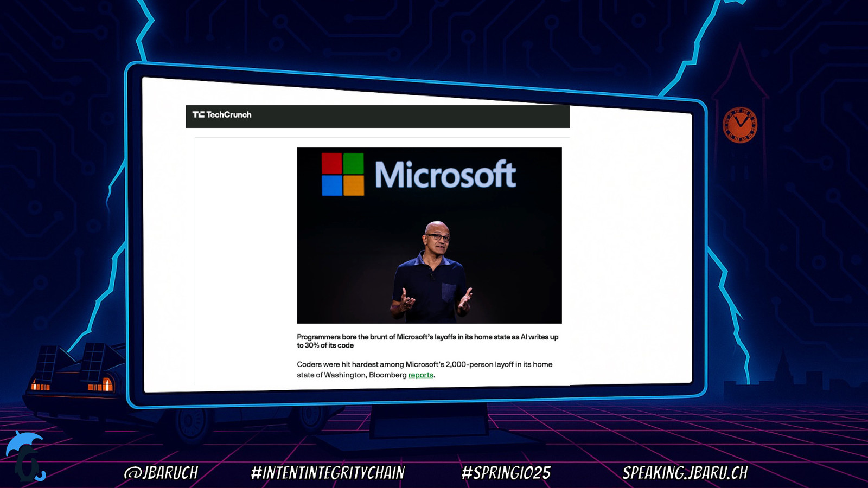Click the blue umbrella logo icon
868x488 pixels.
tap(25, 456)
